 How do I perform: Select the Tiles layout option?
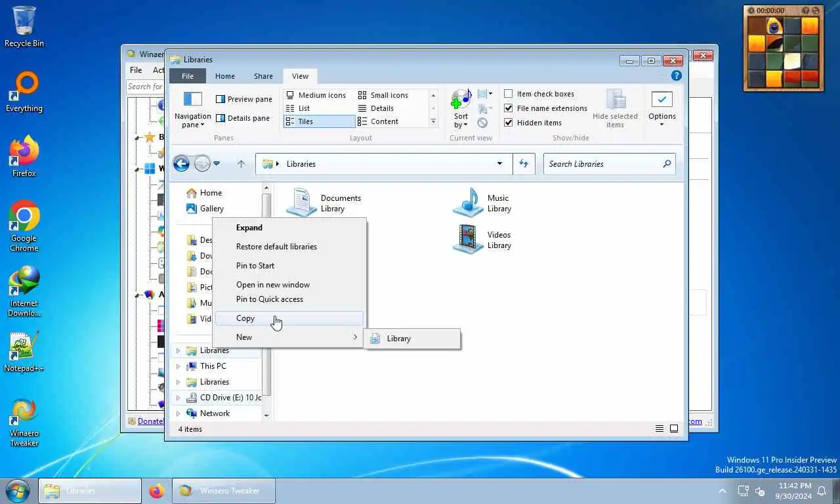(x=319, y=121)
